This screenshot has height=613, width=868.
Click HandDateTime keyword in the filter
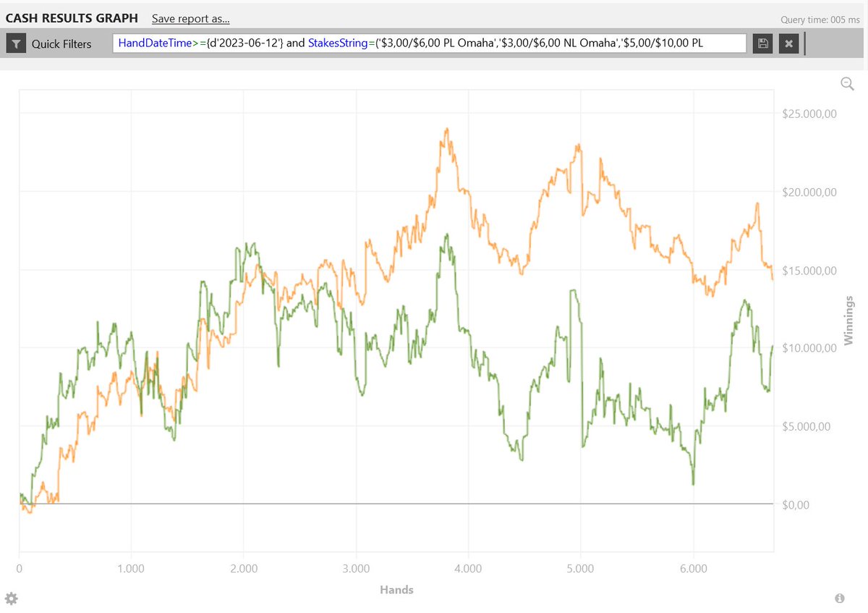153,43
